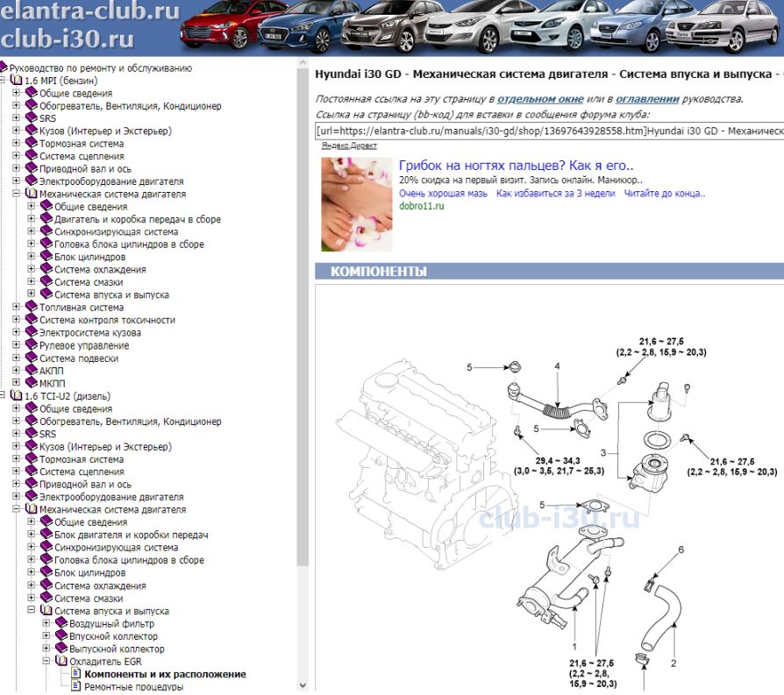Viewport: 784px width, 695px height.
Task: Click the open-book icon for 1.6 MPI (бензин)
Action: [17, 81]
